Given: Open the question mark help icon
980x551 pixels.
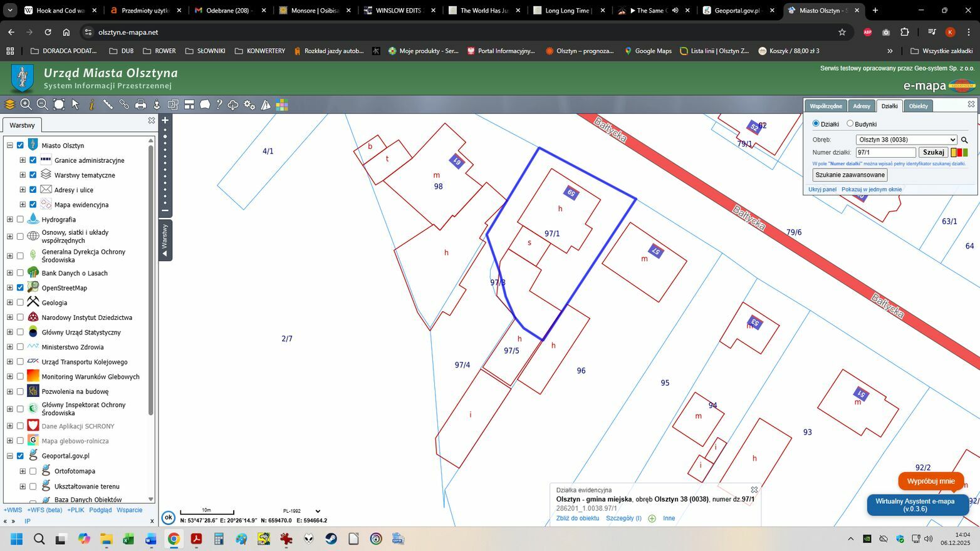Looking at the screenshot, I should pos(219,105).
